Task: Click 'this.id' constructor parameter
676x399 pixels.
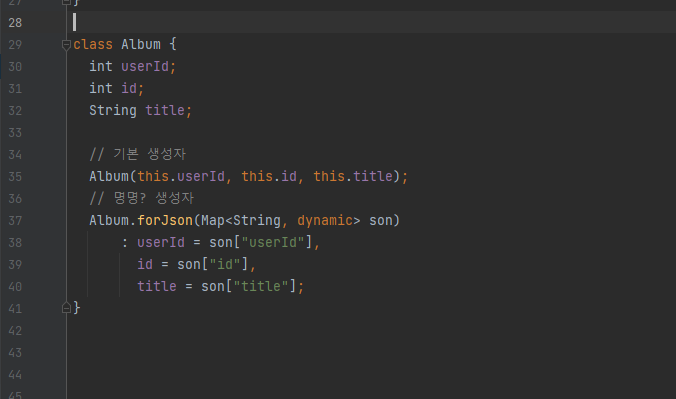Action: pyautogui.click(x=269, y=176)
